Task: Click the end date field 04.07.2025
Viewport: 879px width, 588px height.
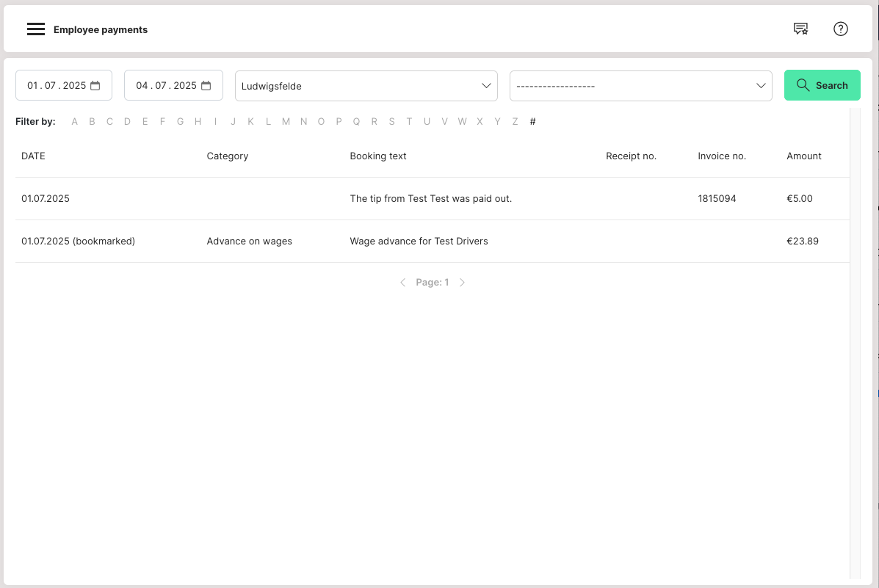Action: click(x=173, y=85)
